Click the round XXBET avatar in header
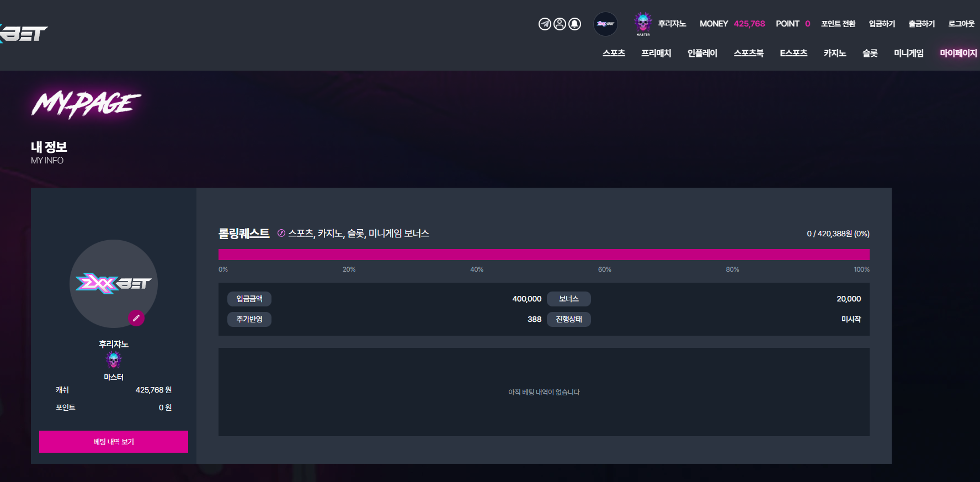 point(605,24)
